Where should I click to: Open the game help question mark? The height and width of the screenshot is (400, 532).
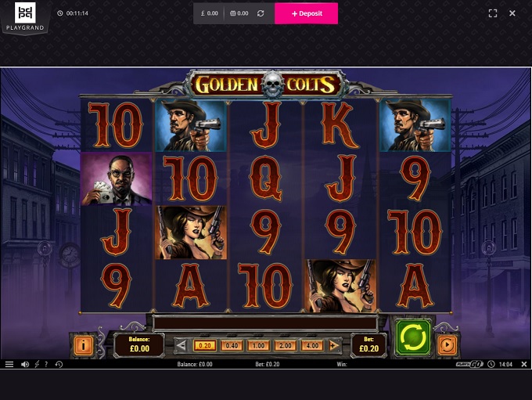click(x=46, y=364)
